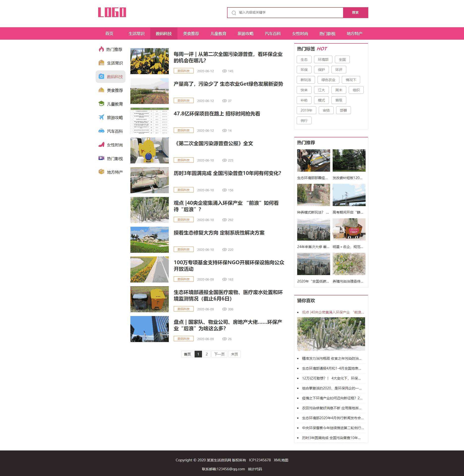464x476 pixels.
Task: Go to page 2 via pagination
Action: 207,354
